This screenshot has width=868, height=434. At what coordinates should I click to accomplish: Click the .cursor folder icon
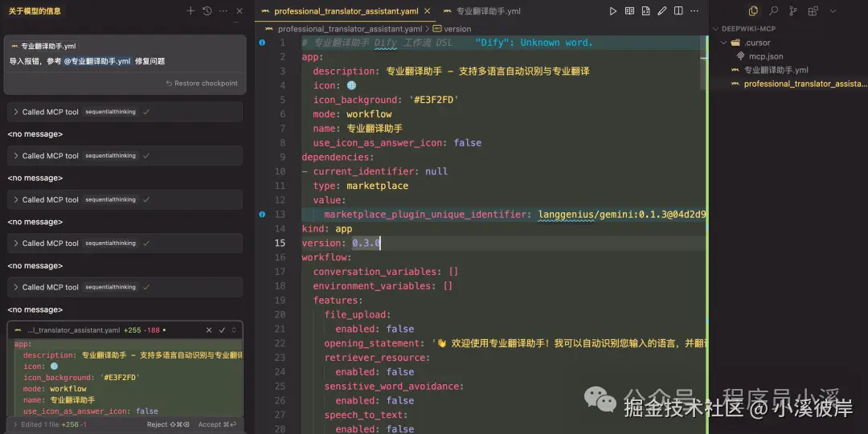click(x=735, y=43)
